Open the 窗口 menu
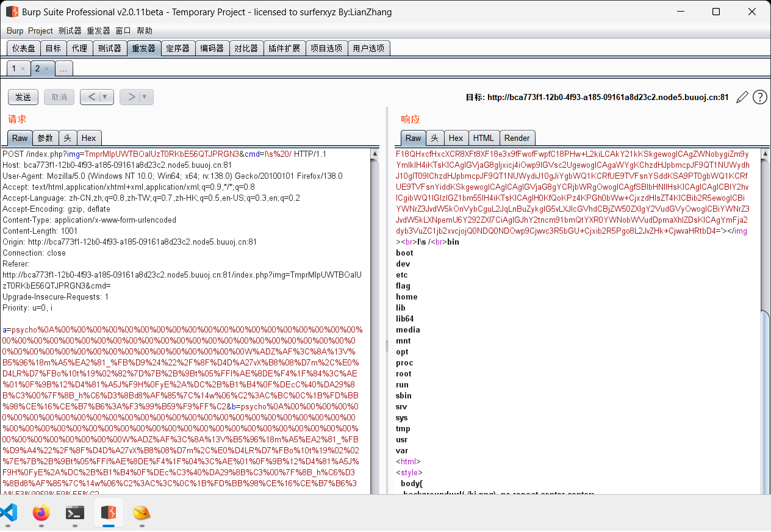771x532 pixels. tap(123, 31)
